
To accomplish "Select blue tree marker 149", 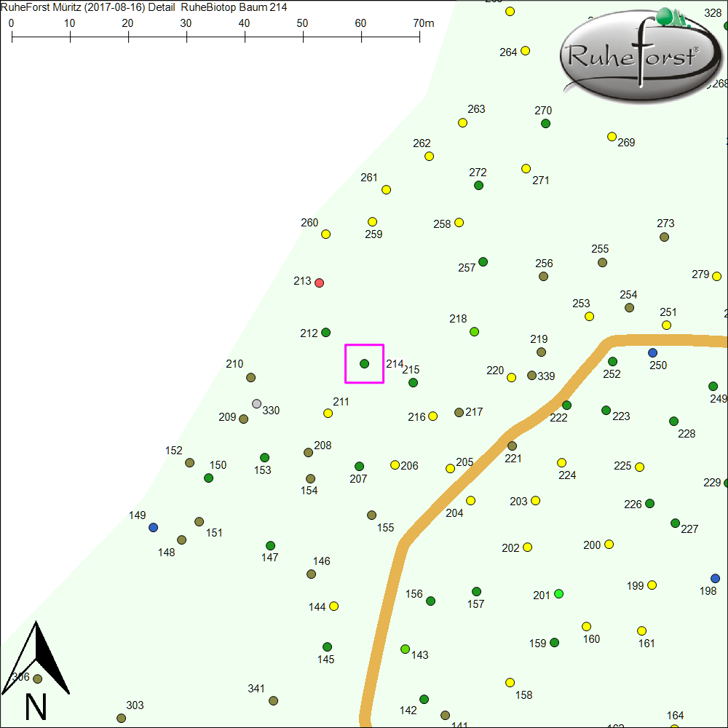I will [153, 527].
